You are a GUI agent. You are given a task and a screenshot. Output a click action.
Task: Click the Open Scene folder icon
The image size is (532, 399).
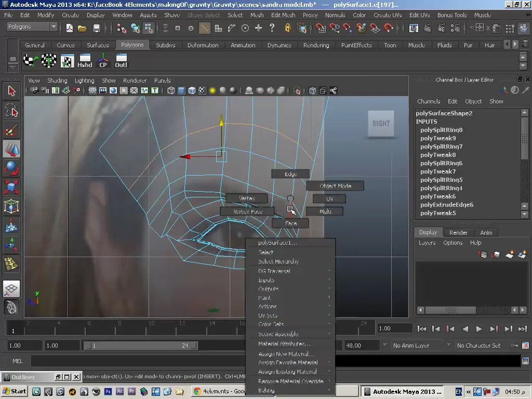(x=82, y=28)
